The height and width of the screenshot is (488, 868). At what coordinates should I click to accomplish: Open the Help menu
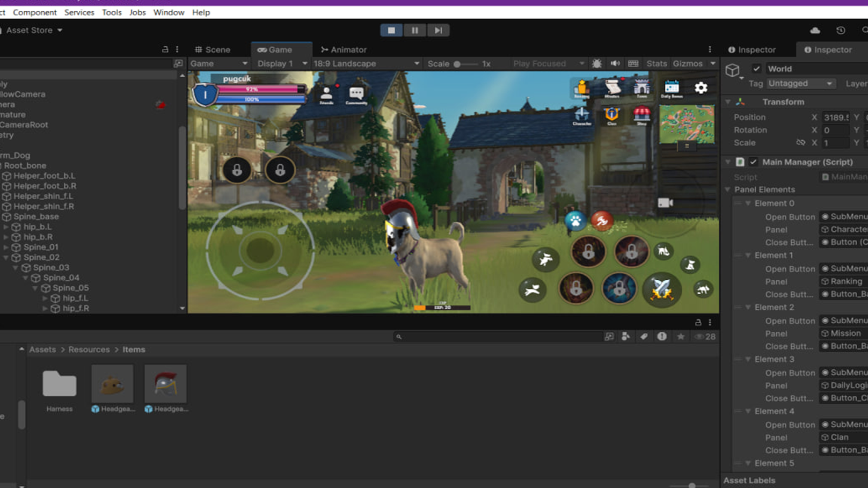[201, 12]
